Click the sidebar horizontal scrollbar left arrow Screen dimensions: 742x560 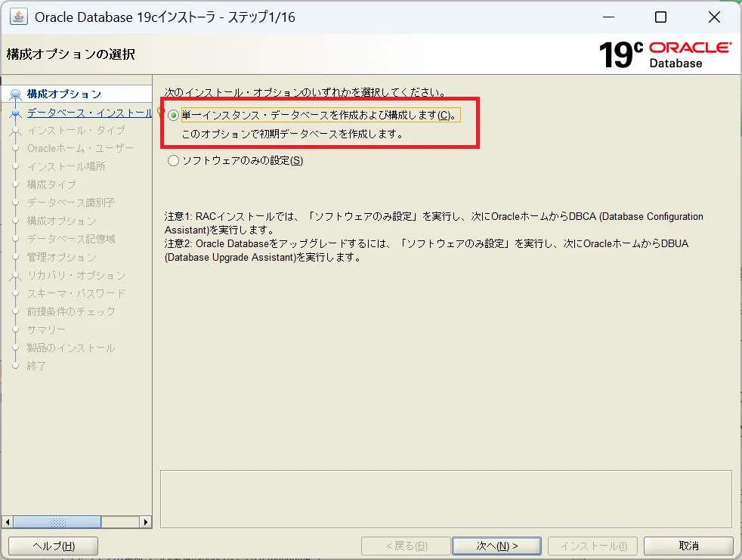7,521
